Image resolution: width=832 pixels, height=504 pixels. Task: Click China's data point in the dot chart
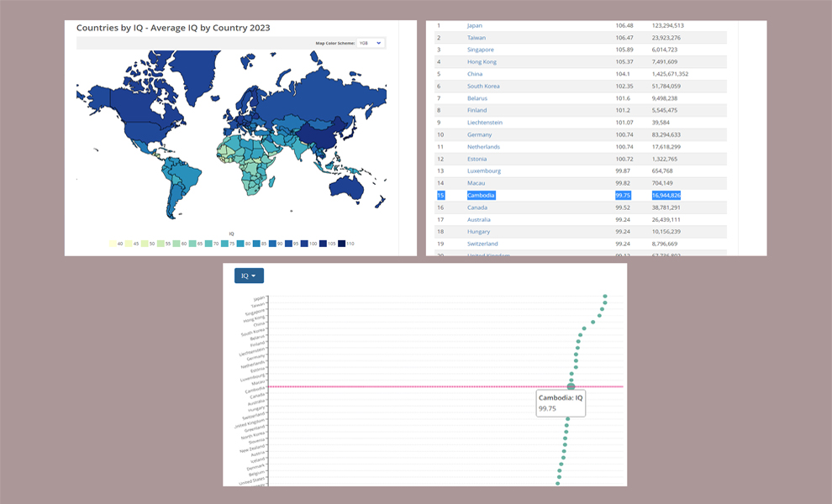(x=592, y=321)
